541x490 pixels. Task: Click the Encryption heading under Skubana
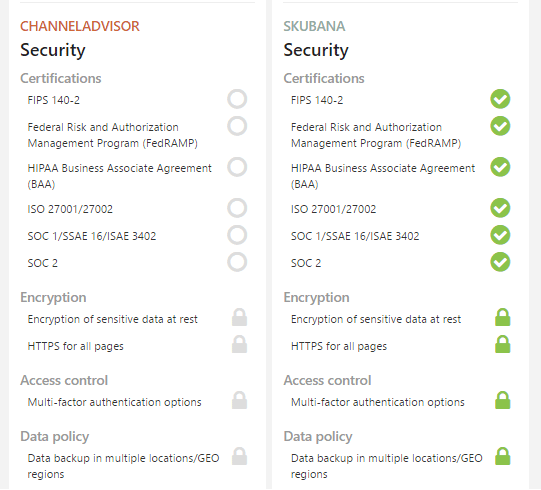click(x=316, y=297)
